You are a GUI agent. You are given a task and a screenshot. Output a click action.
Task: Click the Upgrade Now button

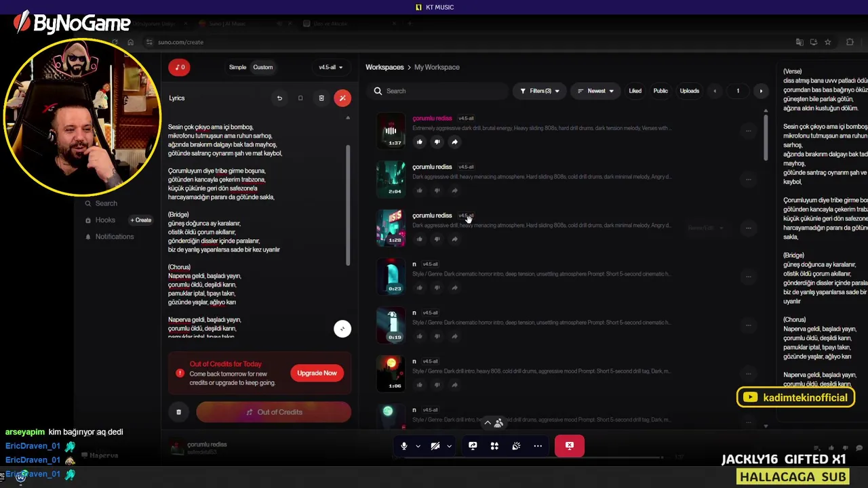tap(317, 373)
